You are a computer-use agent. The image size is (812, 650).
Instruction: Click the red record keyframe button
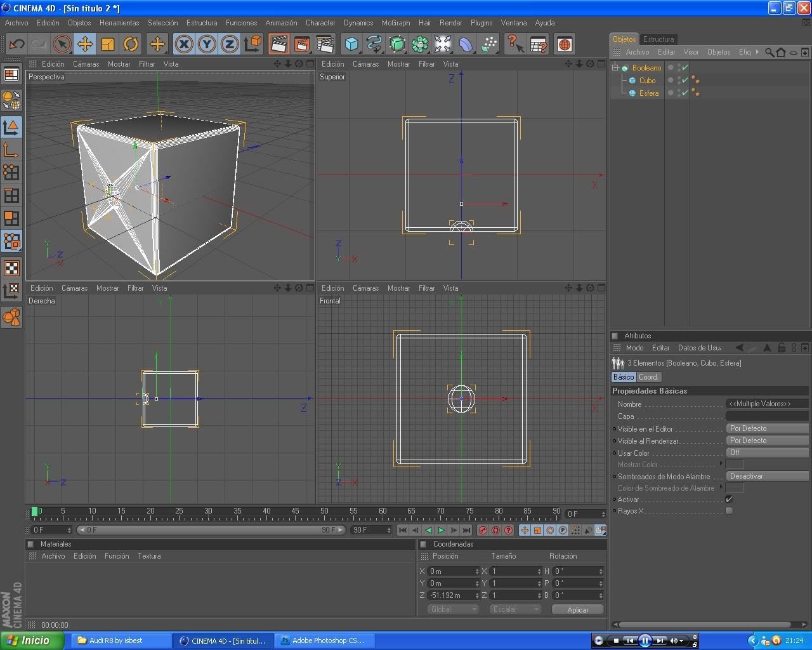click(483, 530)
